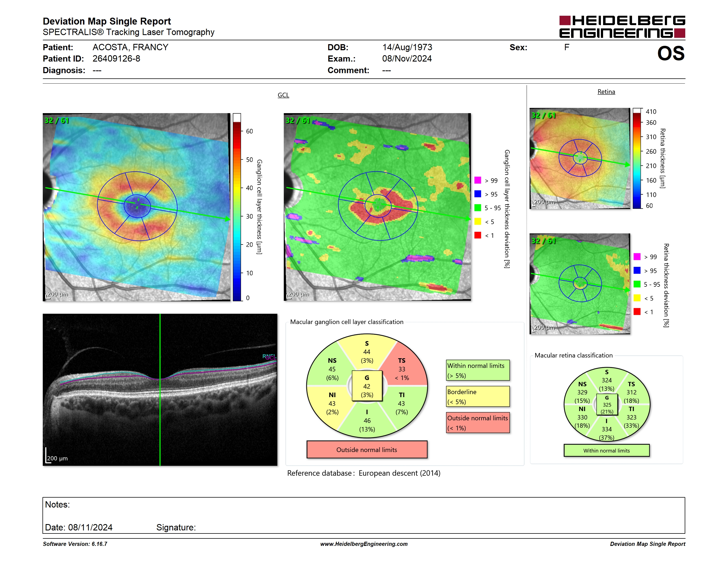Click the retina thickness color scale bar

tap(637, 158)
